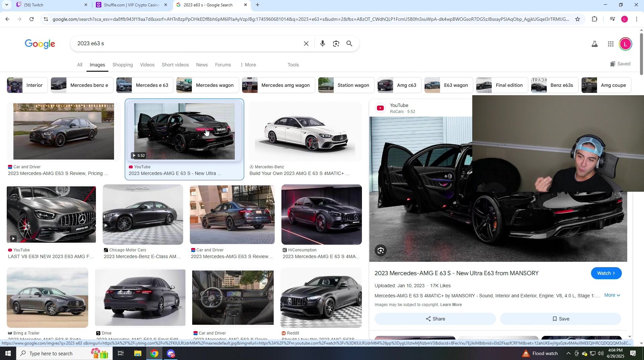This screenshot has width=644, height=360.
Task: Open the HiConsumption image result
Action: click(x=321, y=215)
